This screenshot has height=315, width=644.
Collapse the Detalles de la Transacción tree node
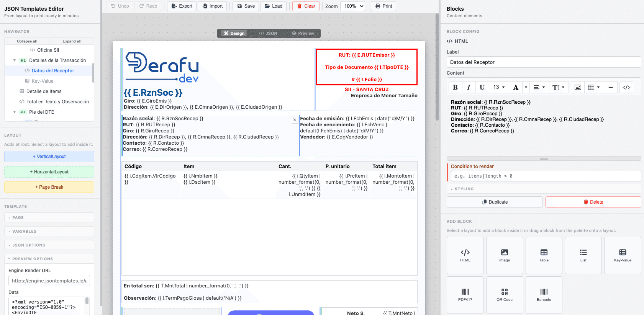coord(15,60)
